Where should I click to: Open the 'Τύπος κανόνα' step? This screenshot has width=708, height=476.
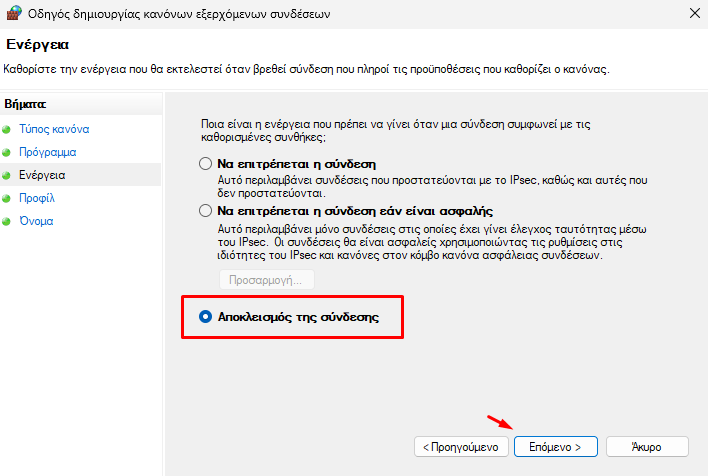tap(54, 129)
